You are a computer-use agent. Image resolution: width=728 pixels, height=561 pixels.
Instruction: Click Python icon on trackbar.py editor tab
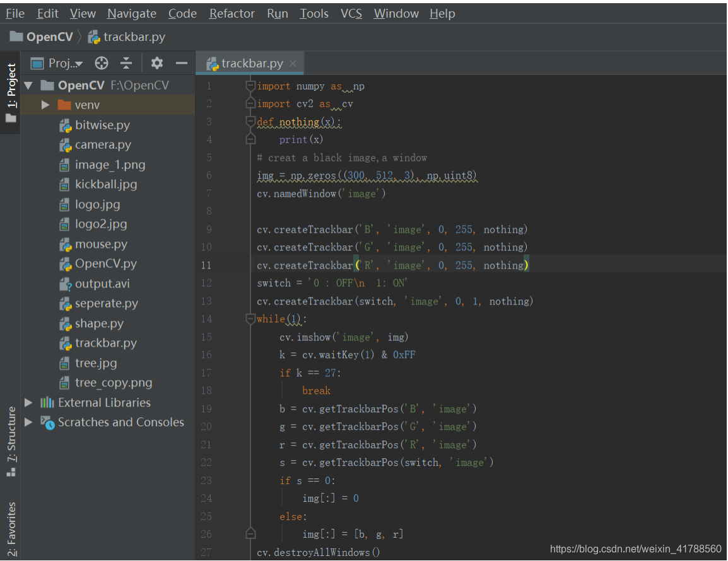click(x=212, y=64)
